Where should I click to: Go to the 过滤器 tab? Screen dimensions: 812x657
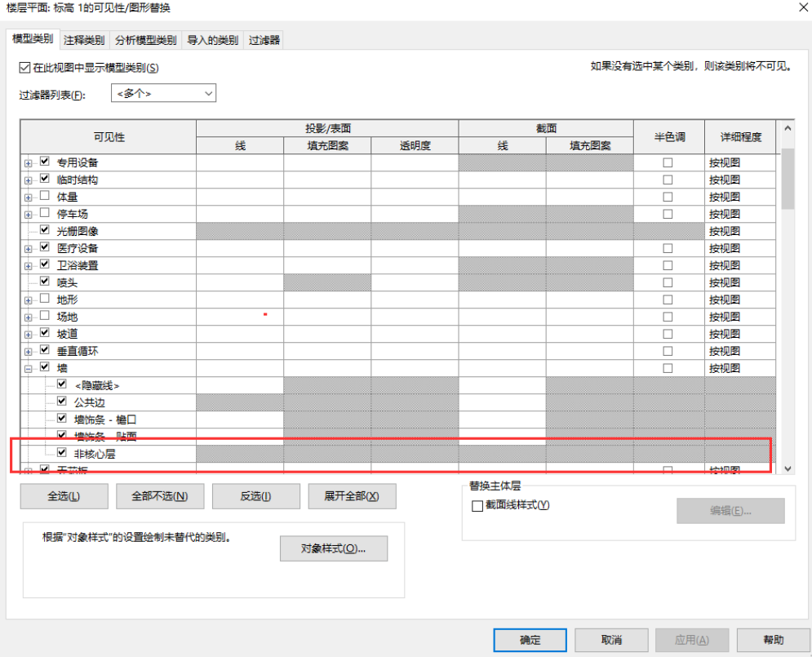tap(264, 40)
